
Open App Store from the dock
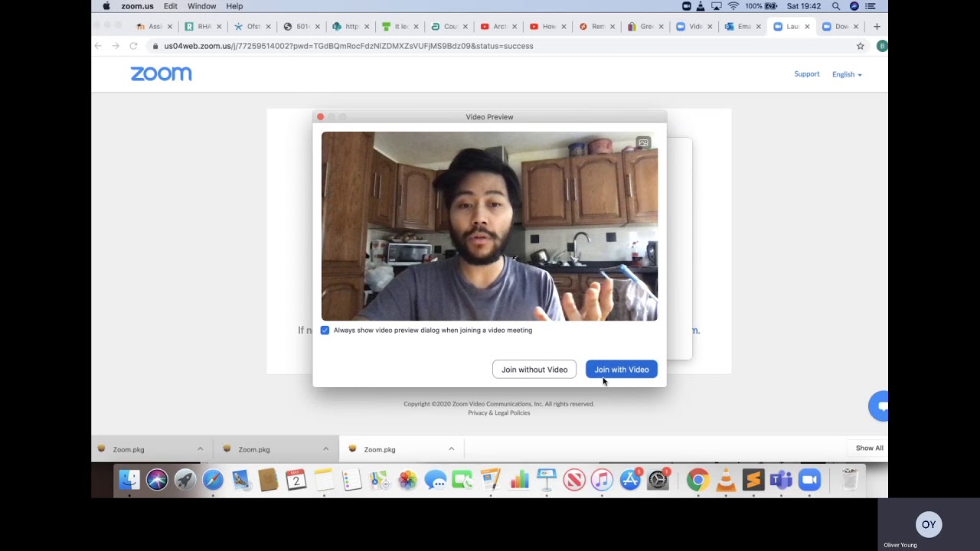pyautogui.click(x=630, y=480)
